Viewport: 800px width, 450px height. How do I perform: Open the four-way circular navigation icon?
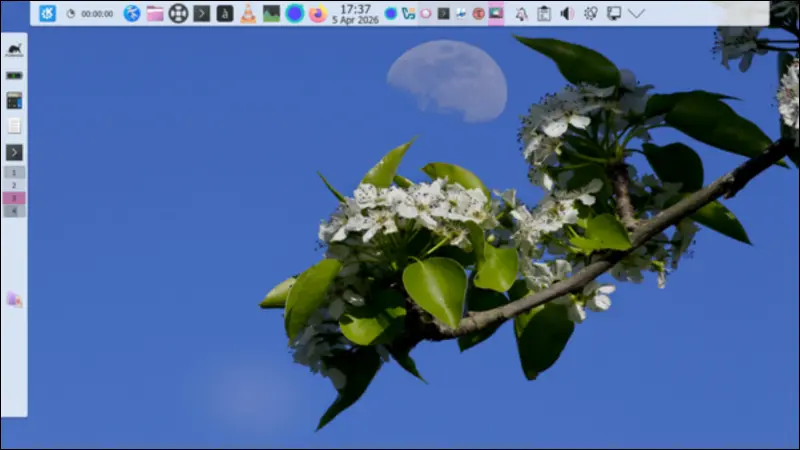click(x=179, y=13)
